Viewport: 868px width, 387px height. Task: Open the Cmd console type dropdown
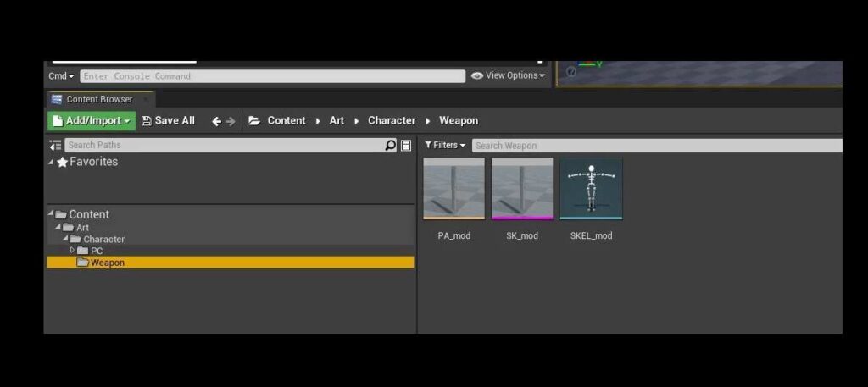(61, 76)
